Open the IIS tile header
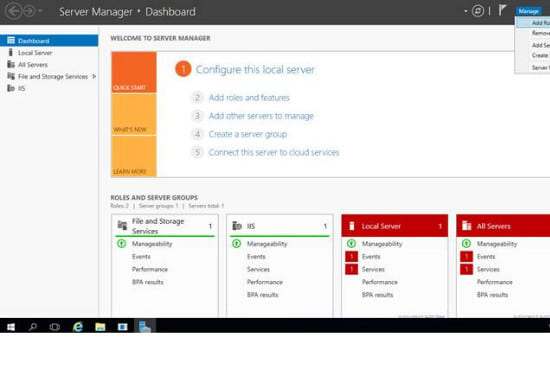 tap(280, 226)
